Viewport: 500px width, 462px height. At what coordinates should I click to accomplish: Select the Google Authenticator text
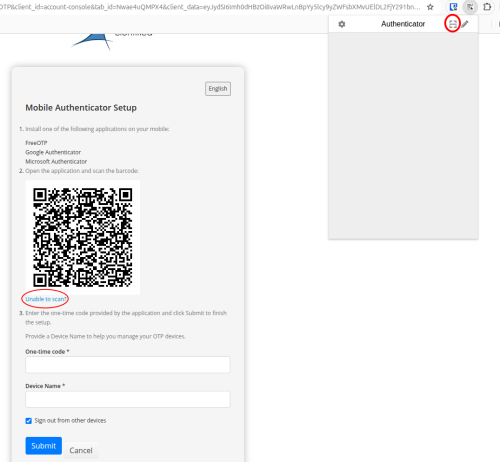click(53, 152)
